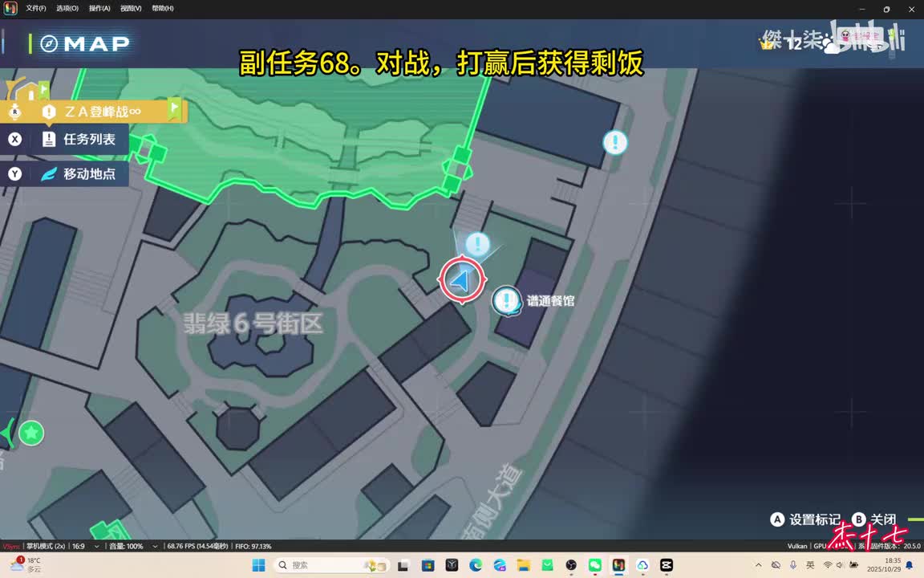Click the taskbar 搜索 search box
The height and width of the screenshot is (578, 924).
[331, 565]
